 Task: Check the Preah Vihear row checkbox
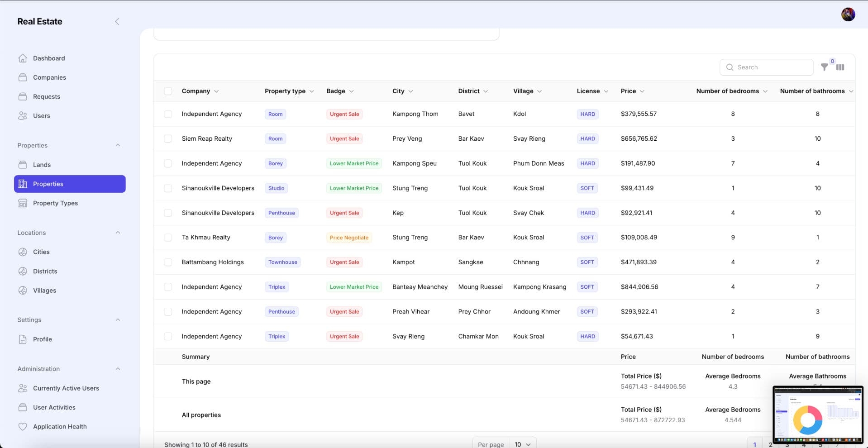(x=168, y=312)
